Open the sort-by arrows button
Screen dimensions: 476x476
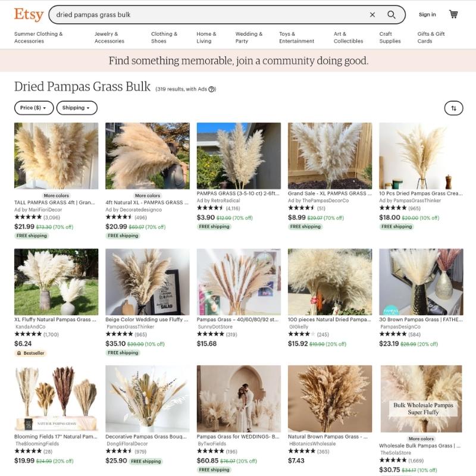pyautogui.click(x=453, y=108)
